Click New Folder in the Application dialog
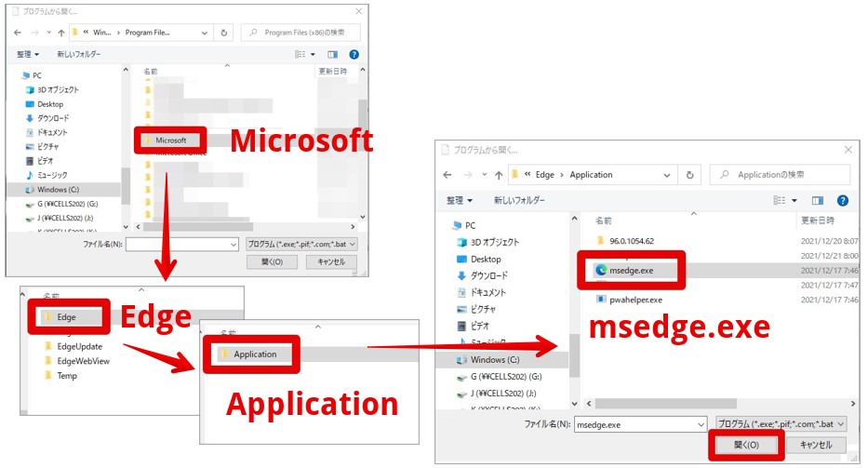The width and height of the screenshot is (868, 468). click(519, 200)
